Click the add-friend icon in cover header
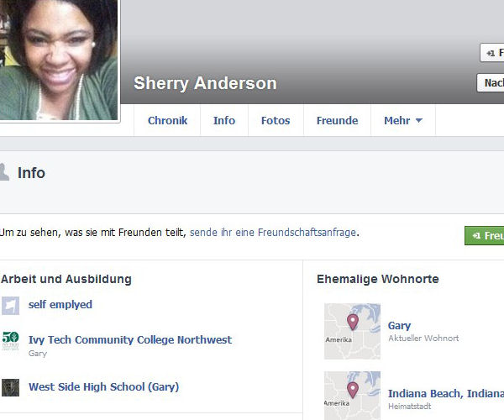Screen dimensions: 504x420 click(491, 53)
